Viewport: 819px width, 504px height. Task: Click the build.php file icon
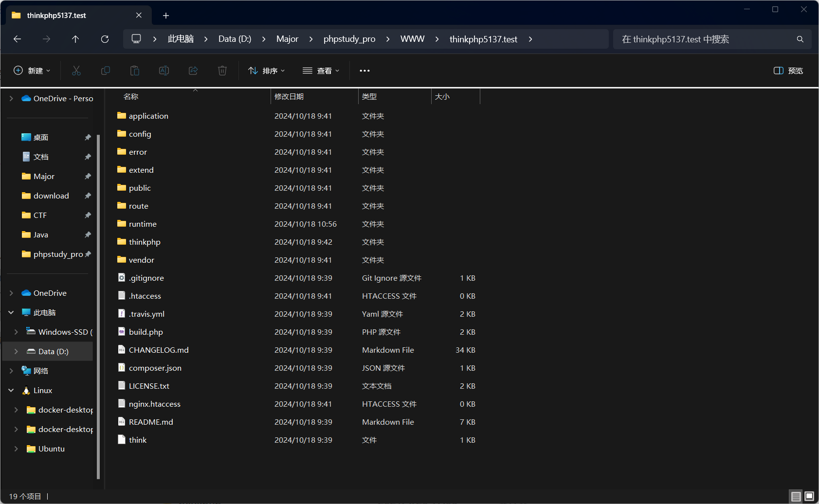[x=122, y=332]
